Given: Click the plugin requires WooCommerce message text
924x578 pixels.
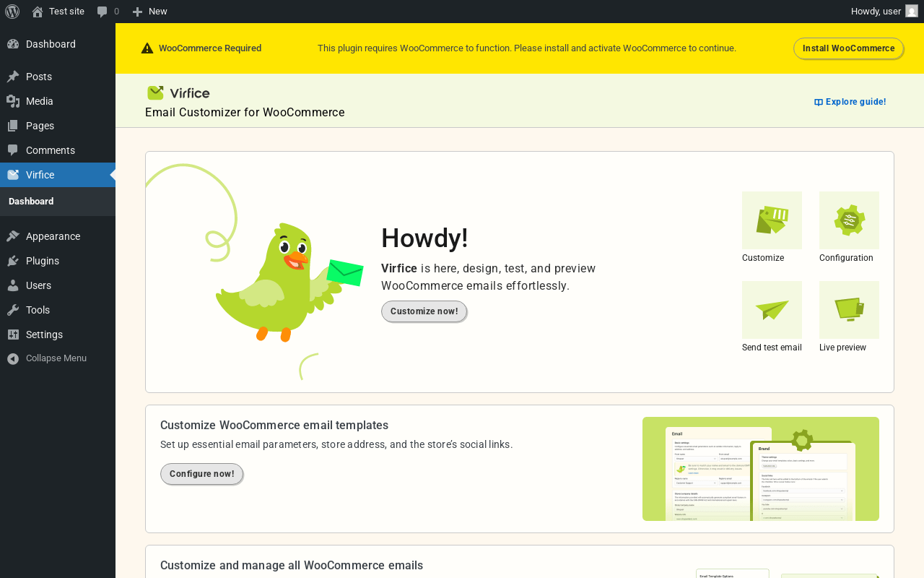Looking at the screenshot, I should [x=527, y=48].
